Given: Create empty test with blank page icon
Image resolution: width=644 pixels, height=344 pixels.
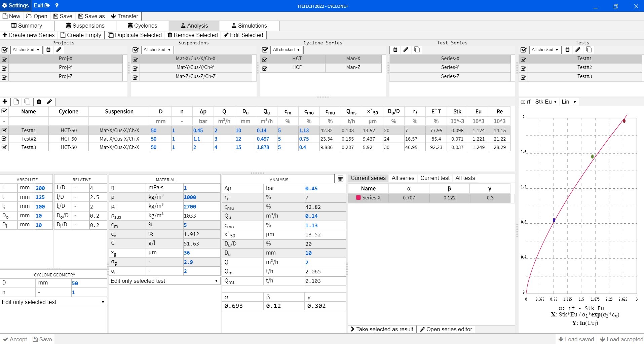Looking at the screenshot, I should click(x=16, y=102).
